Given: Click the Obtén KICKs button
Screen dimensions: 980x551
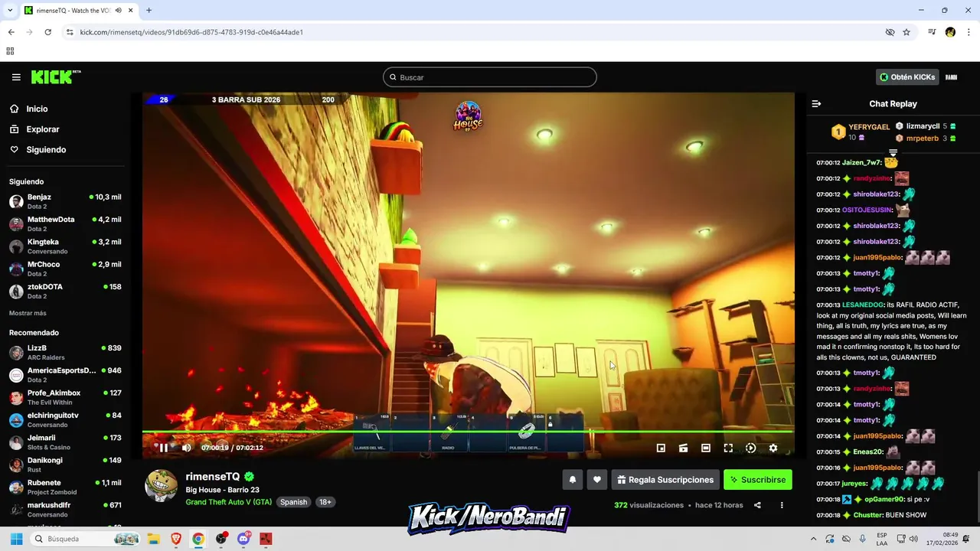Looking at the screenshot, I should click(x=907, y=77).
